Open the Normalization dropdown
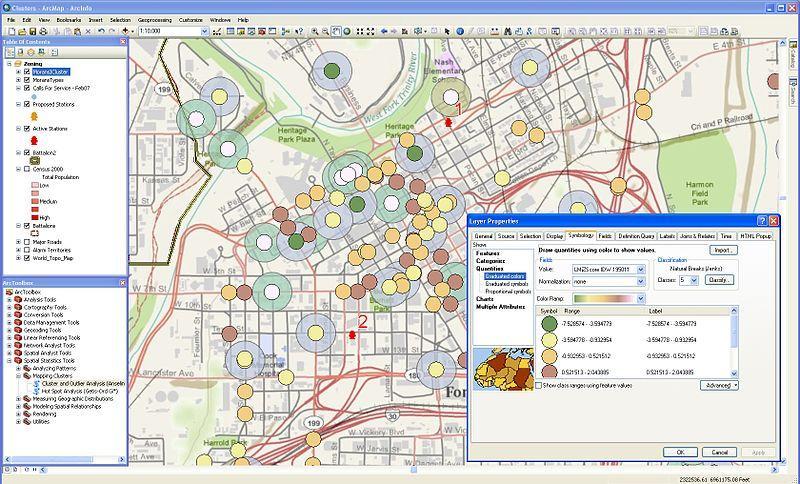Viewport: 800px width, 484px height. tap(641, 282)
